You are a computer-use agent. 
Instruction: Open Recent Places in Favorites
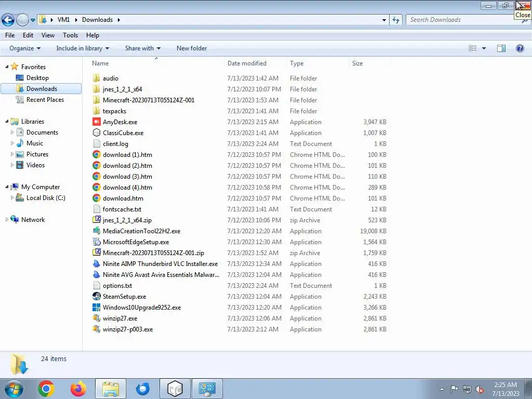(45, 99)
